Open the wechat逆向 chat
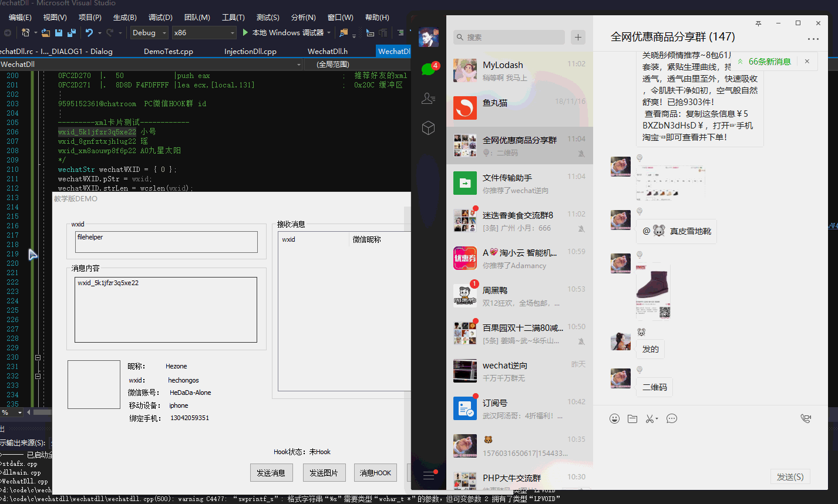The image size is (838, 504). 520,371
